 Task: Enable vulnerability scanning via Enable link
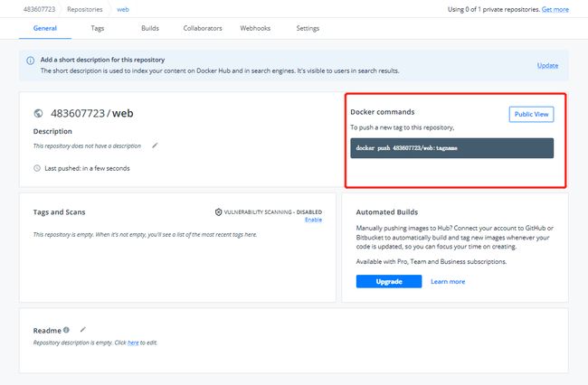click(x=313, y=220)
